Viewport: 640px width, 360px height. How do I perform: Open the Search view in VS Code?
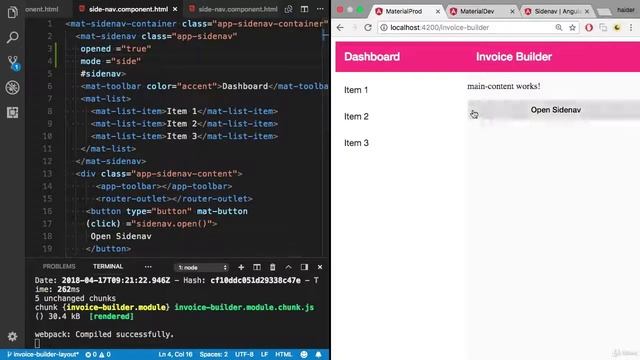pyautogui.click(x=12, y=38)
